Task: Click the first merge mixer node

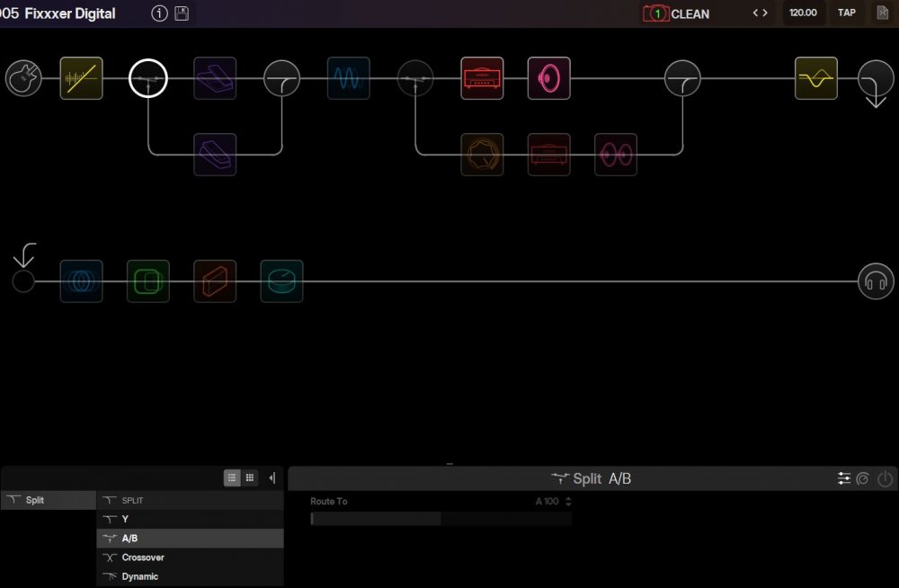Action: click(x=281, y=78)
